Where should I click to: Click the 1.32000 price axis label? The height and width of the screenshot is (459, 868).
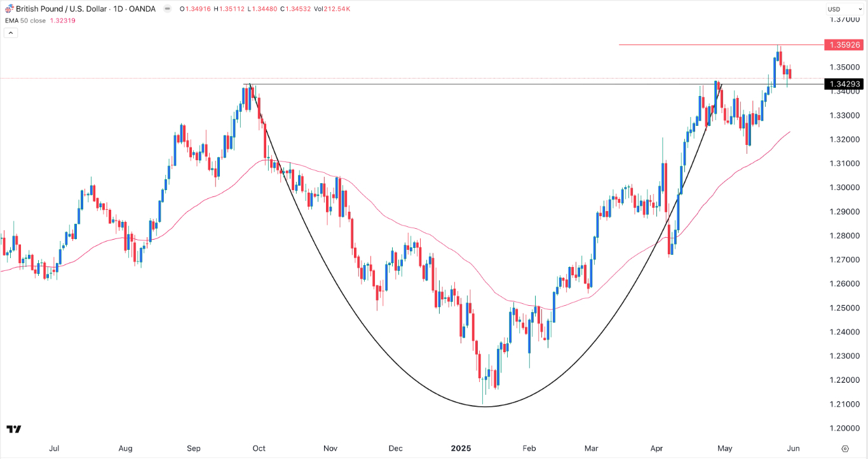pyautogui.click(x=844, y=139)
